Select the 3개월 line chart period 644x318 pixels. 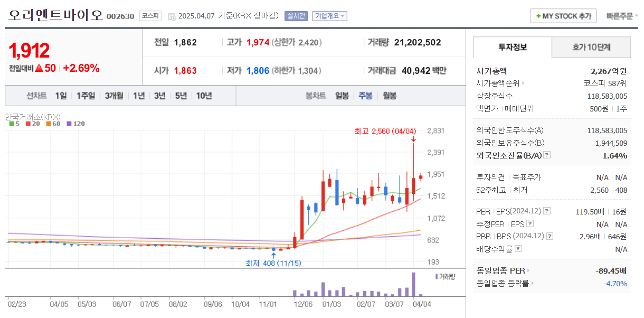(x=114, y=96)
